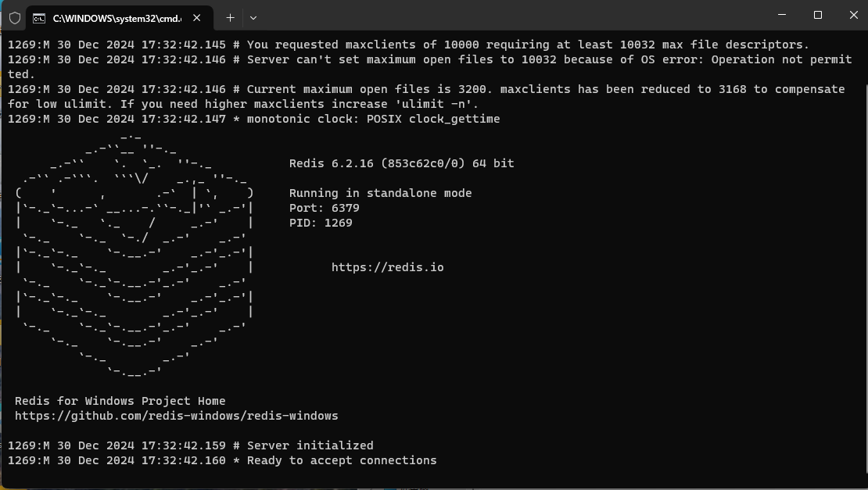Screen dimensions: 868x490
Task: Click the 'Server initialized' log line
Action: [x=310, y=445]
